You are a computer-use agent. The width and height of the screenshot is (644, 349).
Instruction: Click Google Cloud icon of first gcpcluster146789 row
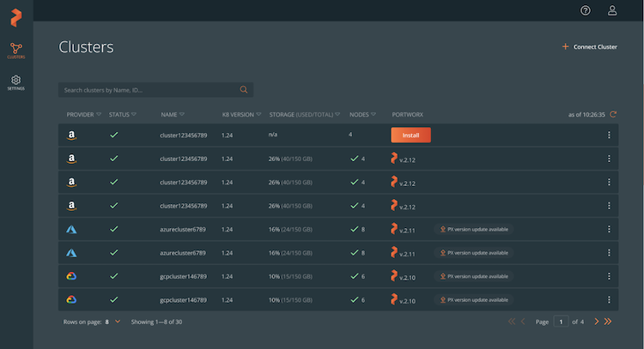[x=71, y=276]
